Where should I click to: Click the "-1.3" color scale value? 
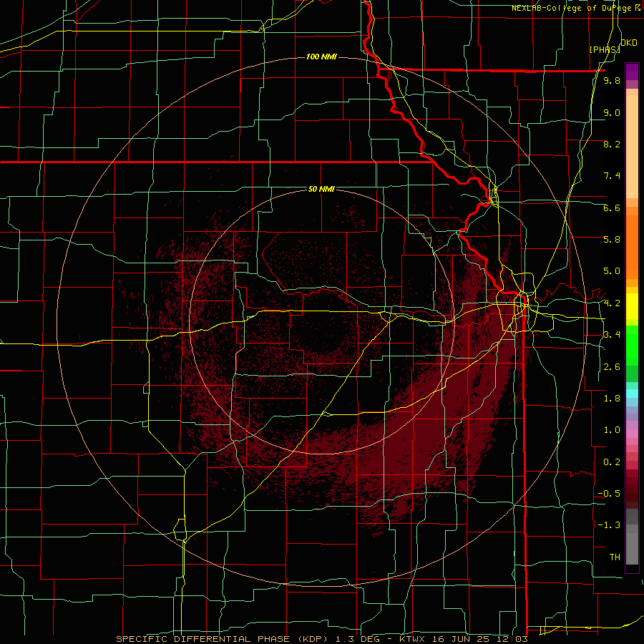[x=609, y=525]
